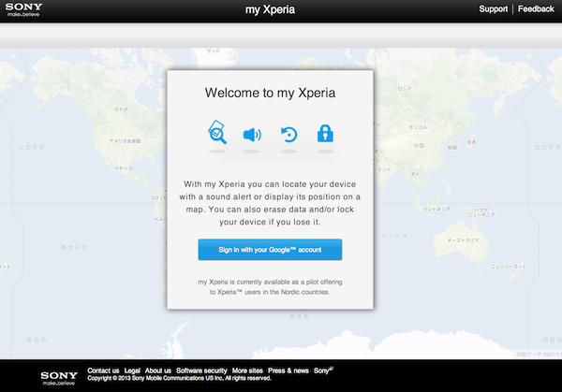Click the Nordic countries pilot offering notice
Screen dimensions: 562x392
(x=270, y=287)
